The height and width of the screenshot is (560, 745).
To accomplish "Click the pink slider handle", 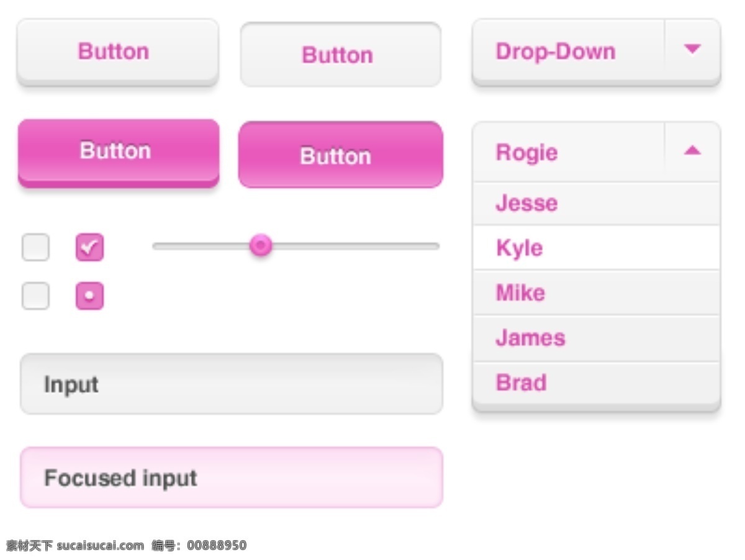I will [x=261, y=245].
